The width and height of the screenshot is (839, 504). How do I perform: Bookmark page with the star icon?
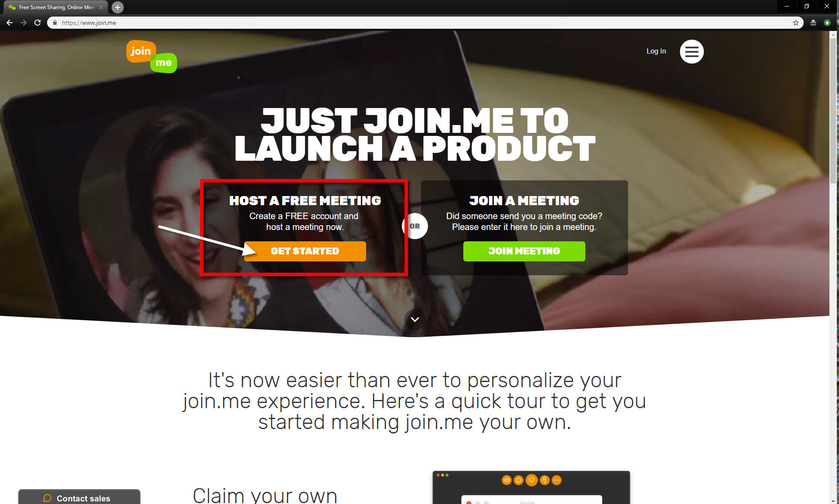796,23
